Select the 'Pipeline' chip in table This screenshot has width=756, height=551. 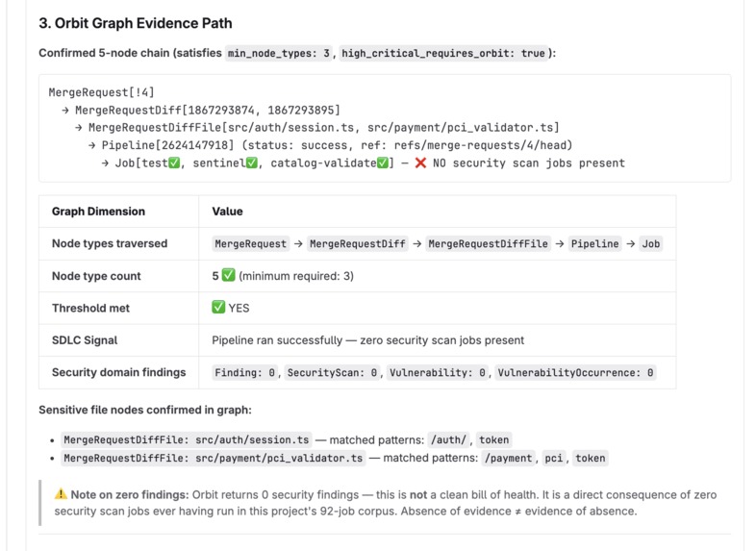595,244
